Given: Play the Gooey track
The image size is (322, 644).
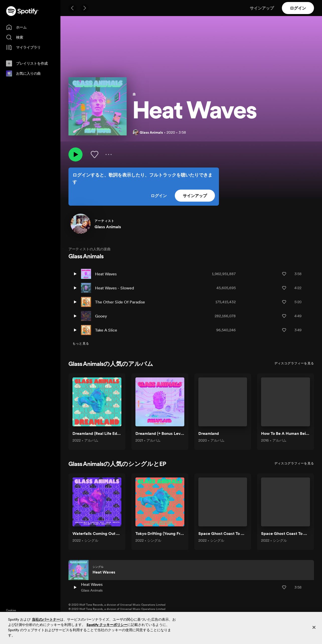Looking at the screenshot, I should point(75,316).
